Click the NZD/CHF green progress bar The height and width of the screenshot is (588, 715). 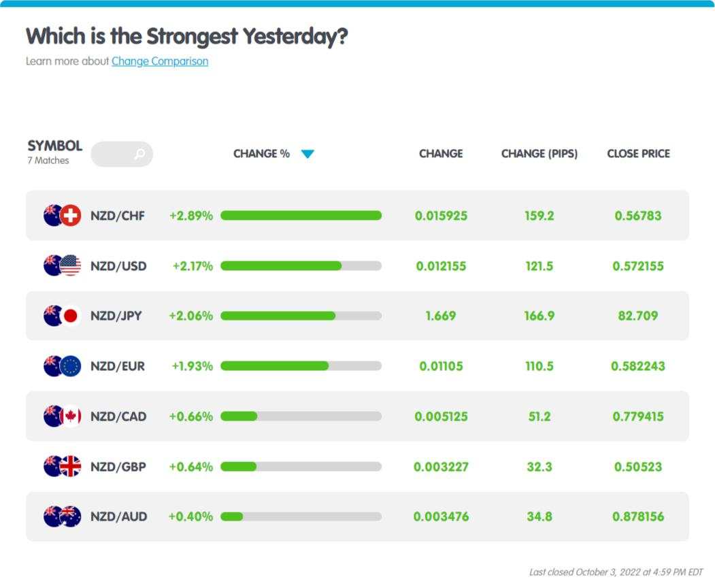coord(301,215)
